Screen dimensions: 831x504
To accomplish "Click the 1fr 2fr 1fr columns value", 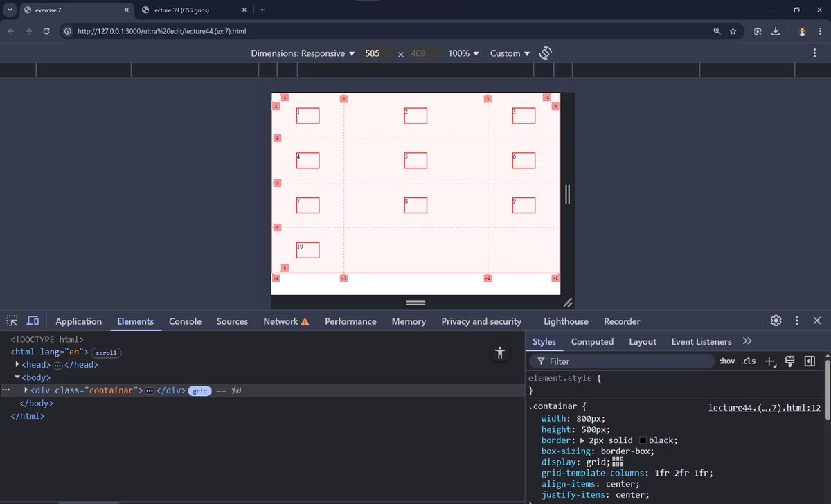I will tap(683, 474).
